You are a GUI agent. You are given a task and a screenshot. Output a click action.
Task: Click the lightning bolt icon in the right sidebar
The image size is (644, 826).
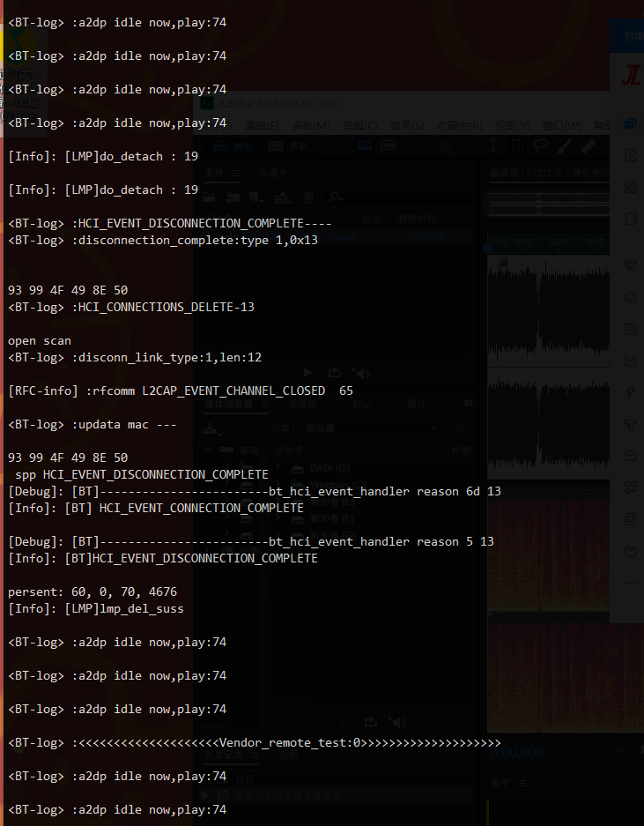click(630, 392)
